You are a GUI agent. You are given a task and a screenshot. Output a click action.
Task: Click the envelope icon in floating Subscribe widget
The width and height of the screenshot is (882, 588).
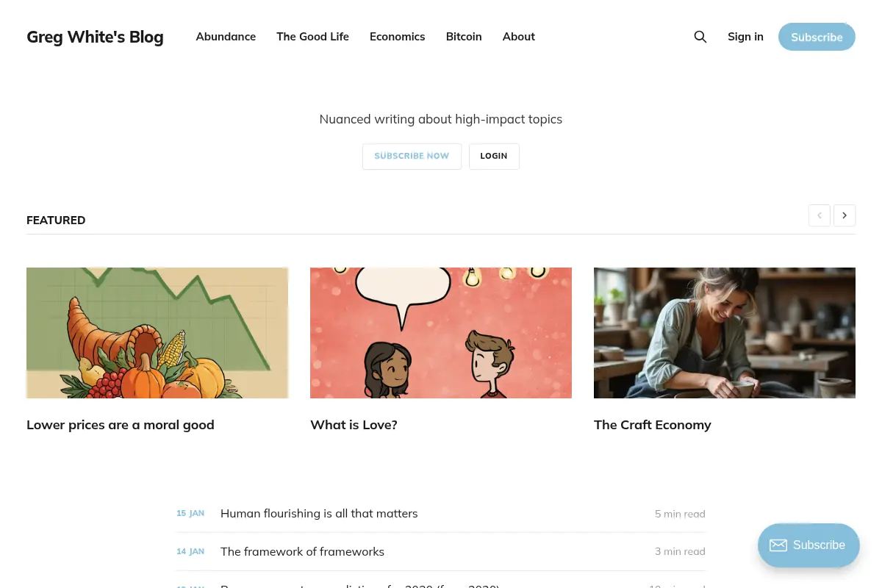[x=778, y=545]
